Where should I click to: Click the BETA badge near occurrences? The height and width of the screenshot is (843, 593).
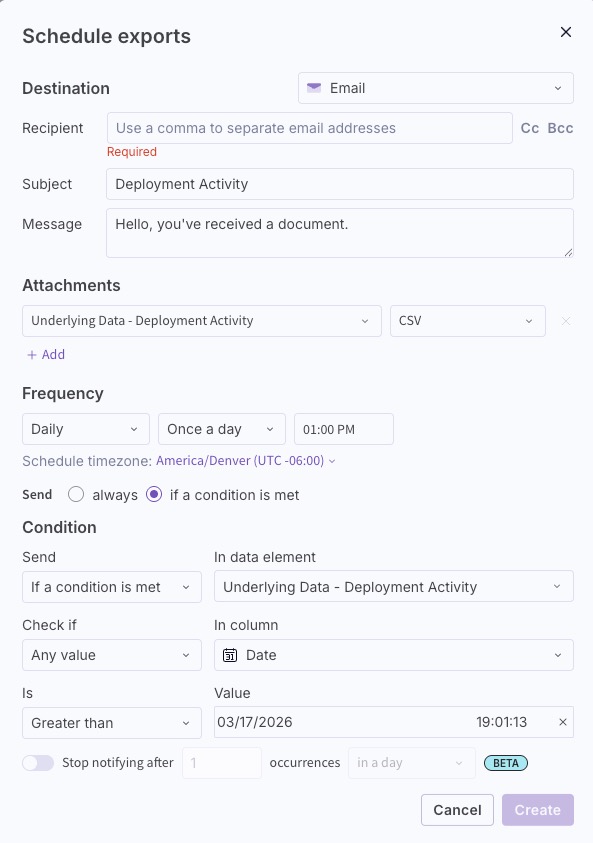point(505,762)
